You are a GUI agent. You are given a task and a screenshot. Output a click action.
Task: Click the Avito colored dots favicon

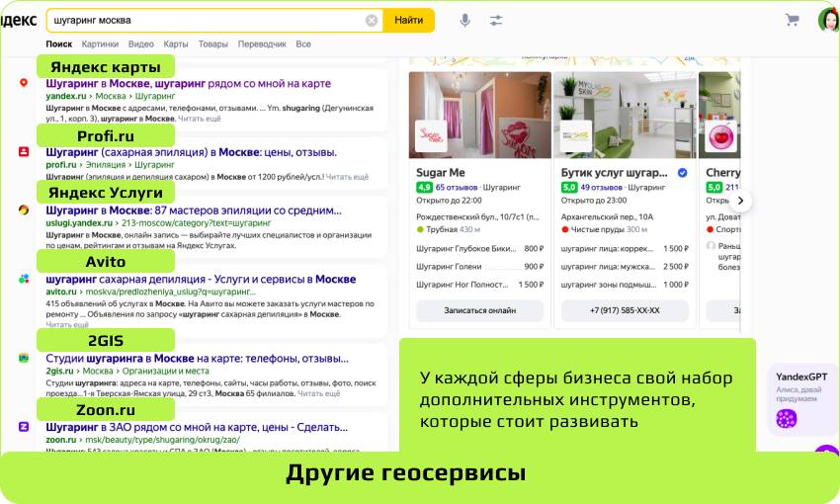[24, 279]
